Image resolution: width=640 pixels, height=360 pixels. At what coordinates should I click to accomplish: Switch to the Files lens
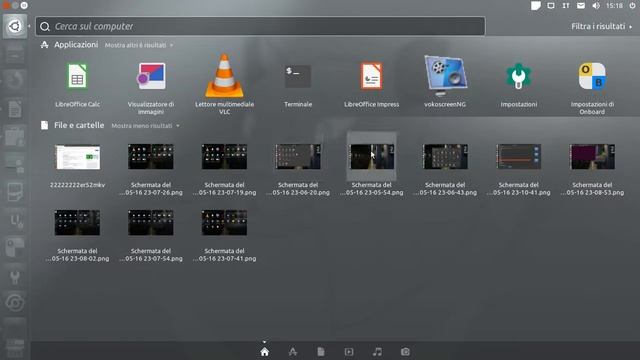[x=321, y=351]
